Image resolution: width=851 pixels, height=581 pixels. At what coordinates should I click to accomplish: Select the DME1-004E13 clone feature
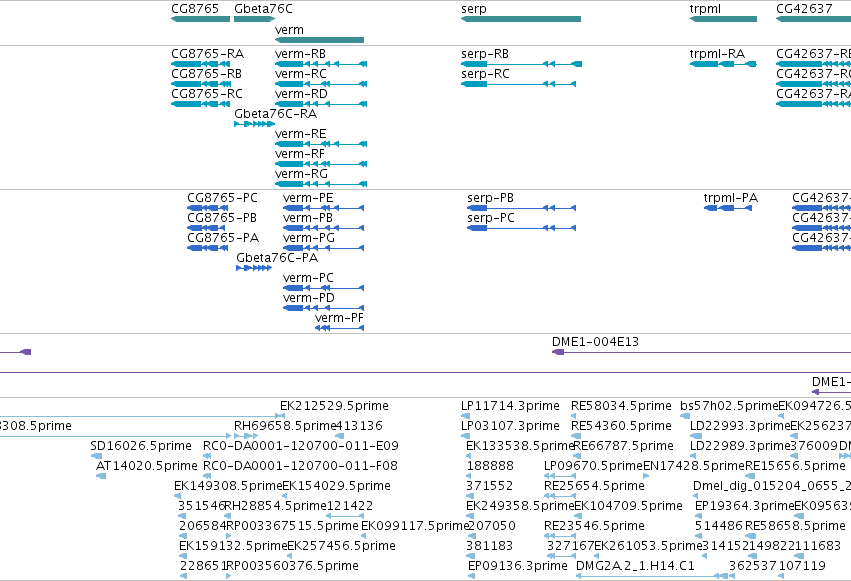click(x=701, y=353)
